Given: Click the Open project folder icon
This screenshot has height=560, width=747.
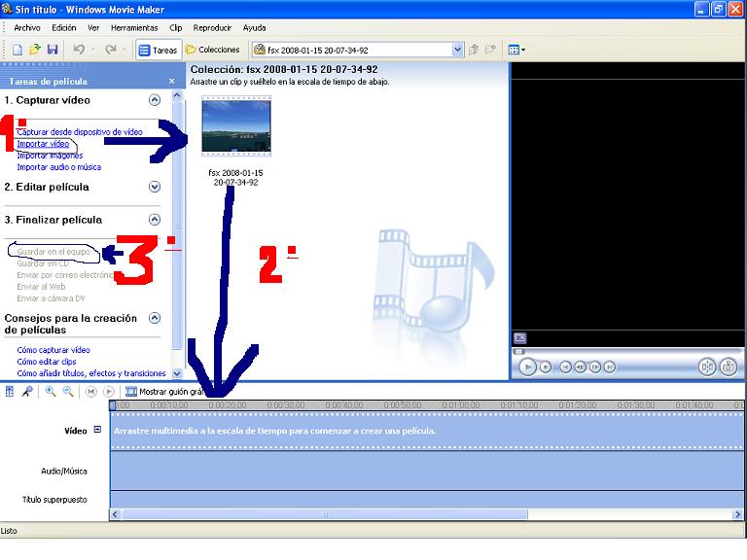Looking at the screenshot, I should pos(35,50).
